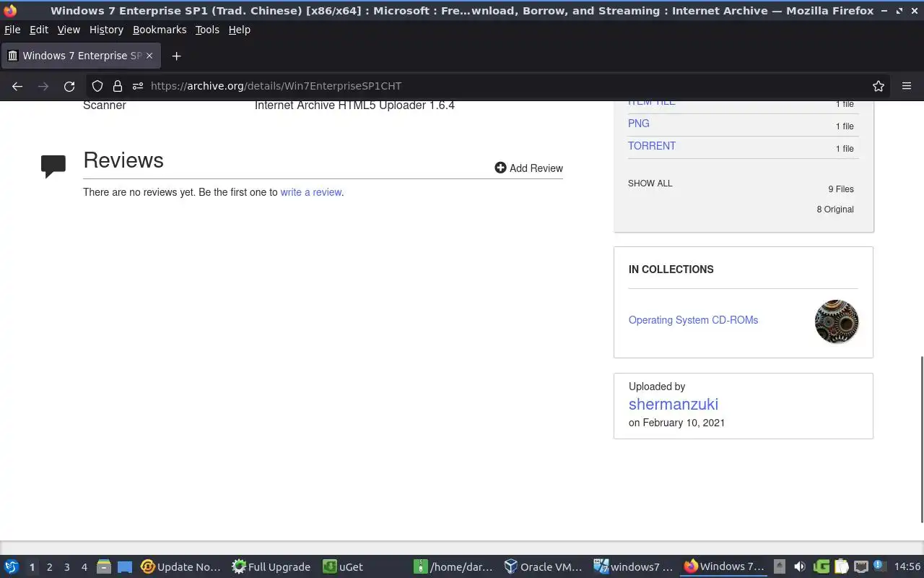Open the uGet tray icon
924x578 pixels.
pos(821,567)
